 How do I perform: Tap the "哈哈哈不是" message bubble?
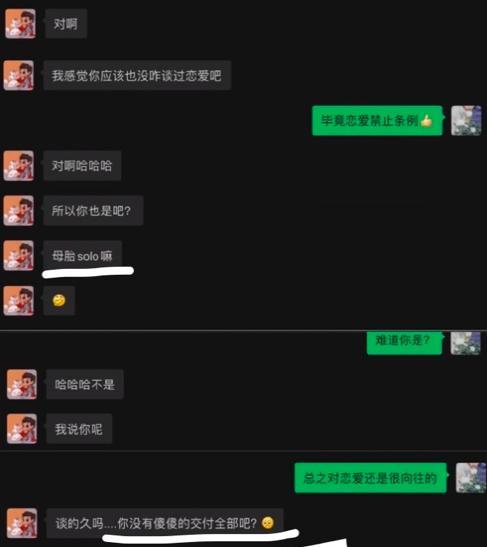(85, 384)
